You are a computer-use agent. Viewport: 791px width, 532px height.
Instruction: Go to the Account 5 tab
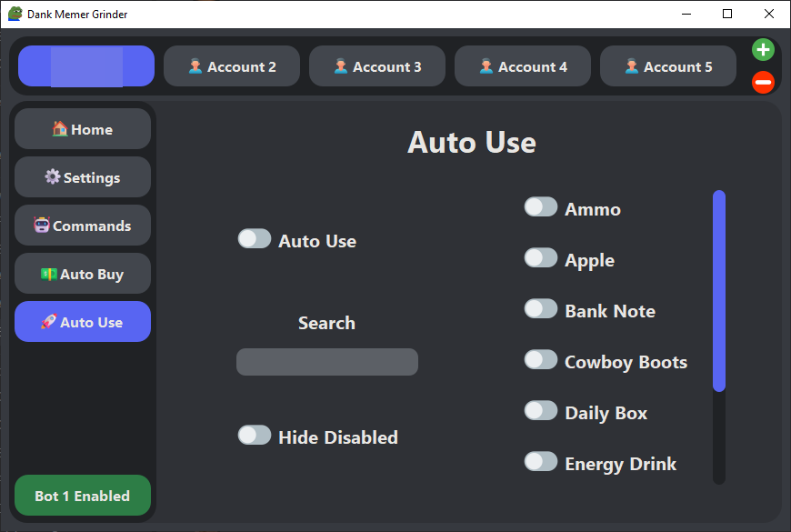(668, 66)
